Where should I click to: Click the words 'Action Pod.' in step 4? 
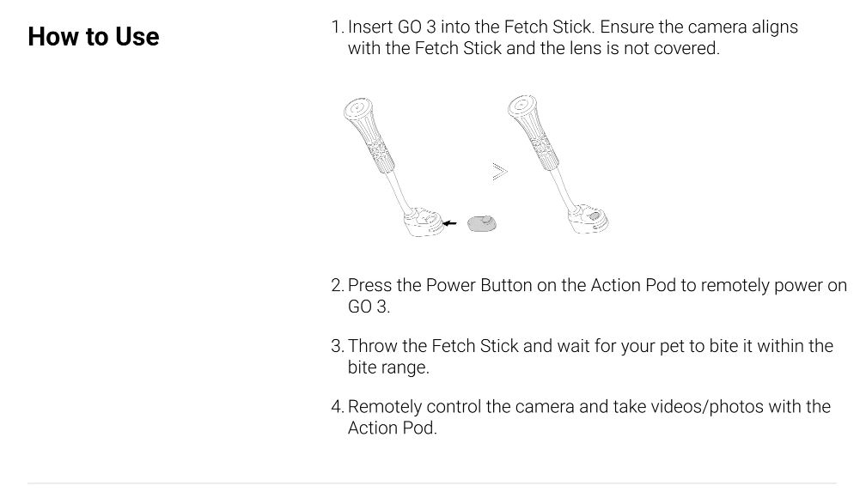click(392, 428)
